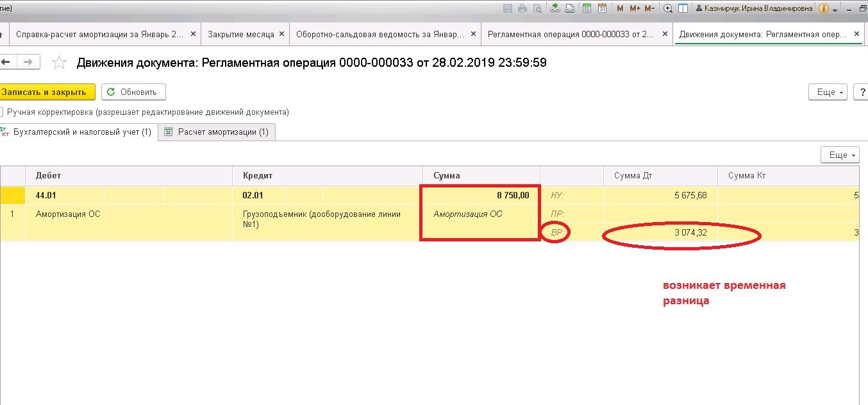This screenshot has height=405, width=868.
Task: Click the Дебет column header
Action: click(x=129, y=175)
